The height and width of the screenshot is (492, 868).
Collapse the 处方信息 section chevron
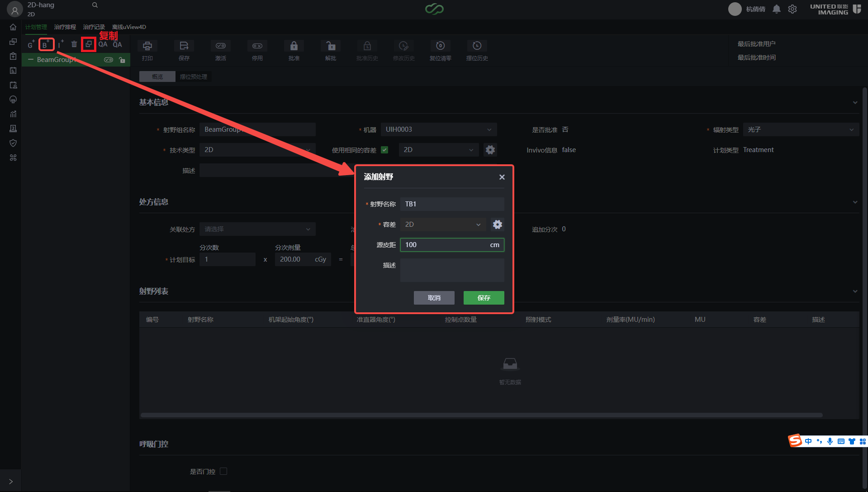(855, 202)
